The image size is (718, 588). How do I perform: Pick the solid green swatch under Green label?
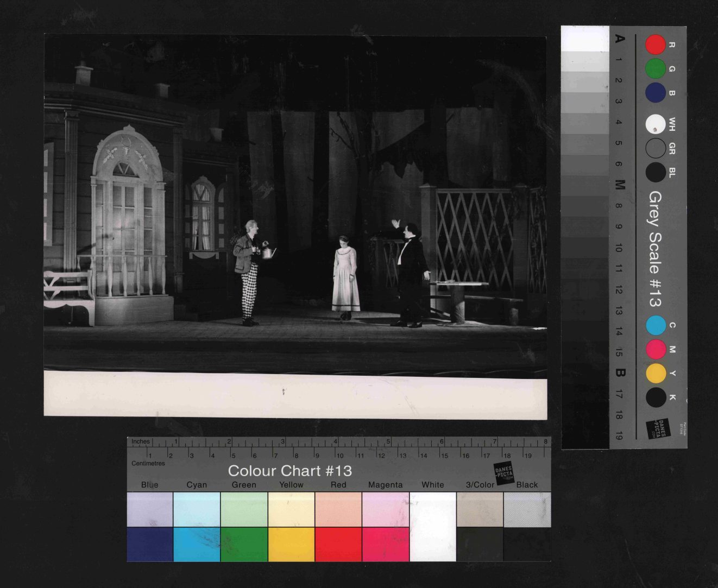click(244, 544)
